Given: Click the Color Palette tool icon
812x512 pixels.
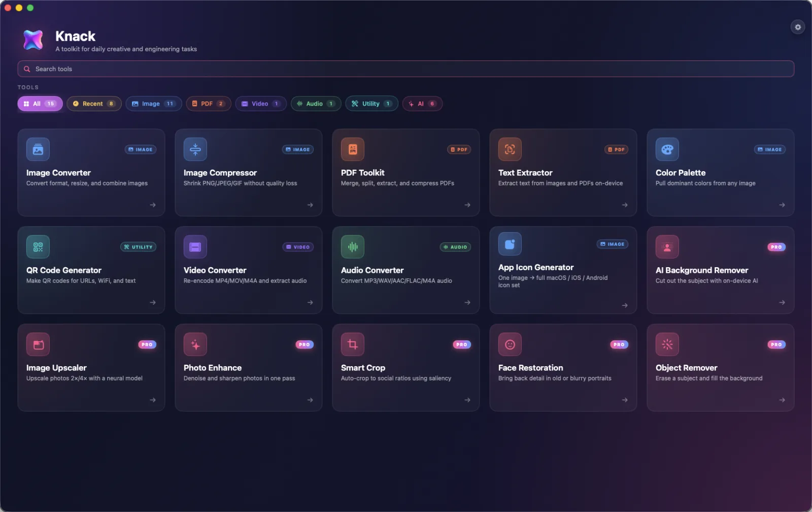Looking at the screenshot, I should point(667,149).
